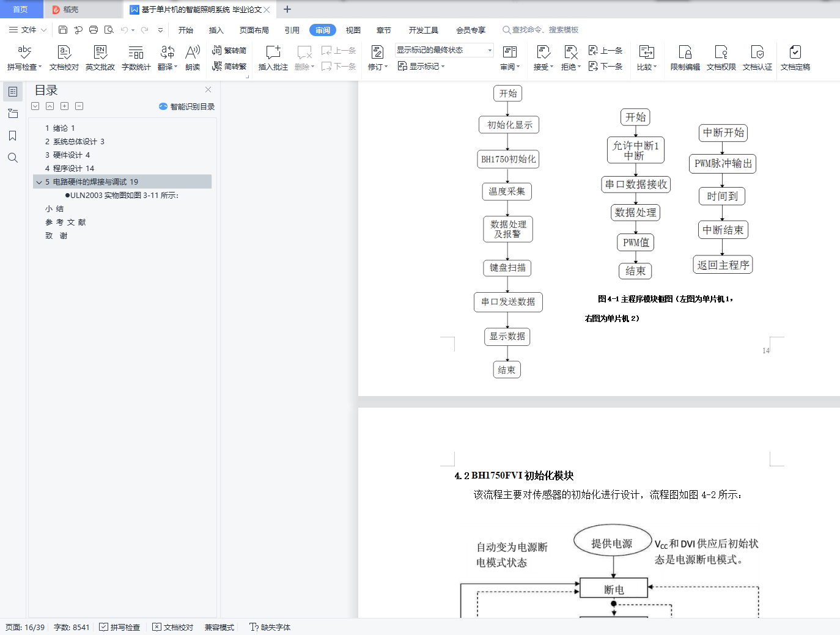Switch to the 首页 tab

pyautogui.click(x=21, y=9)
